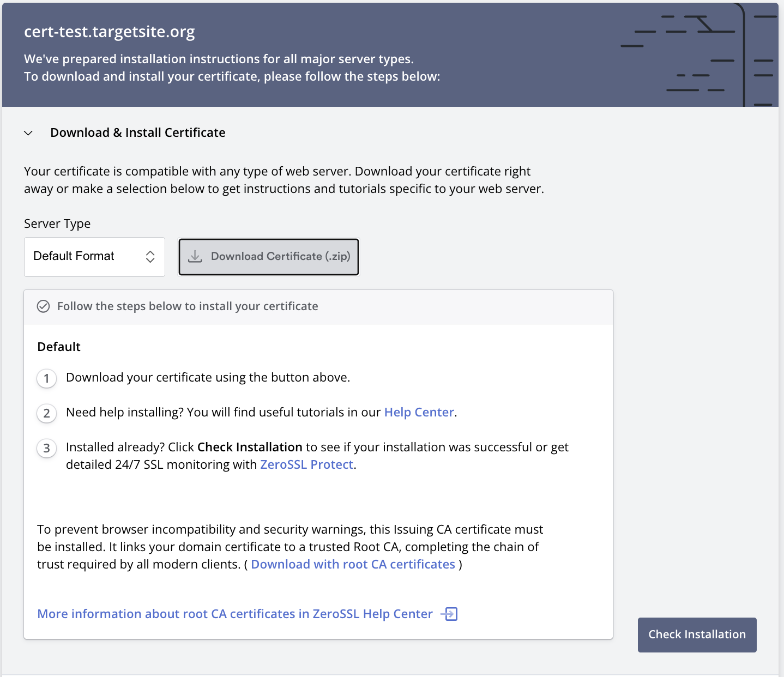Open the ZeroSSL Protect link
784x677 pixels.
[307, 464]
